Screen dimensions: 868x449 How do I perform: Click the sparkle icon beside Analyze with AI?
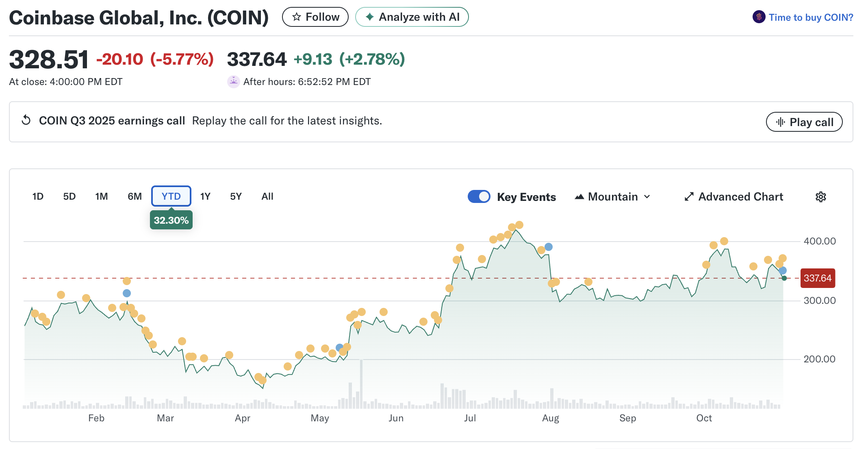click(x=369, y=17)
